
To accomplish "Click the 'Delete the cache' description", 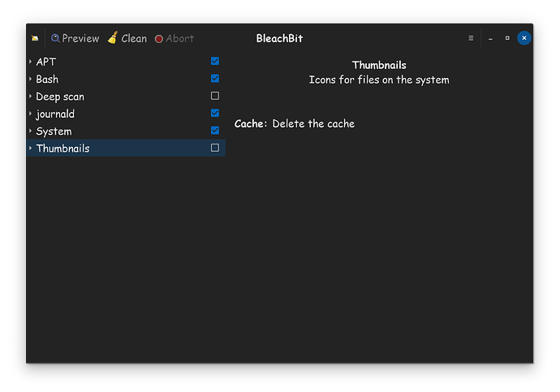I will 313,123.
